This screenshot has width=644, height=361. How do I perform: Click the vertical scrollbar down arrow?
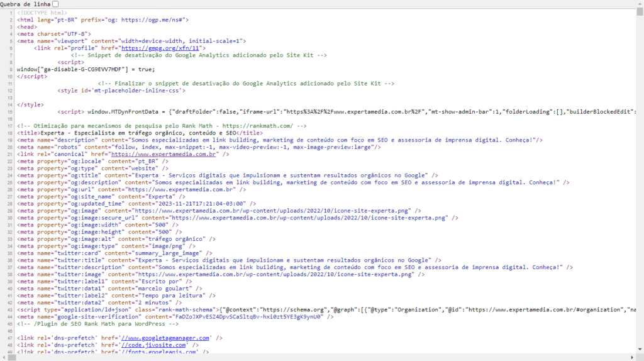click(640, 350)
